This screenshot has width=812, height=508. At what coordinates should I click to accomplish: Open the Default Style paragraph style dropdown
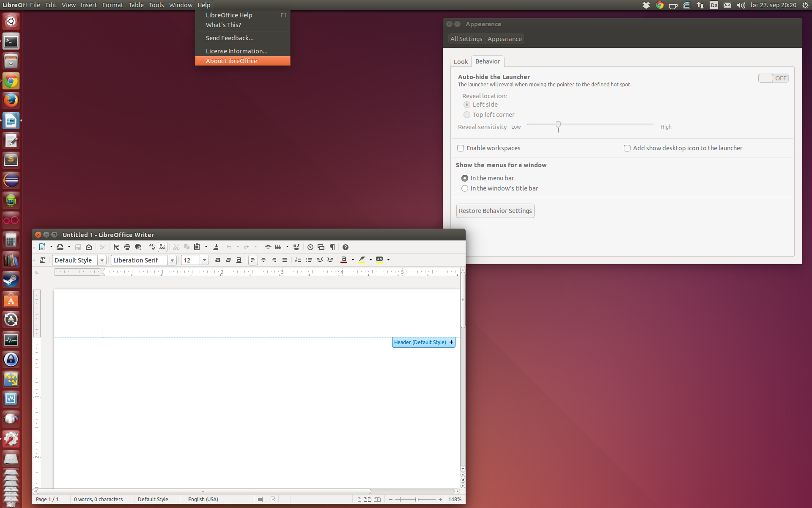pyautogui.click(x=102, y=260)
